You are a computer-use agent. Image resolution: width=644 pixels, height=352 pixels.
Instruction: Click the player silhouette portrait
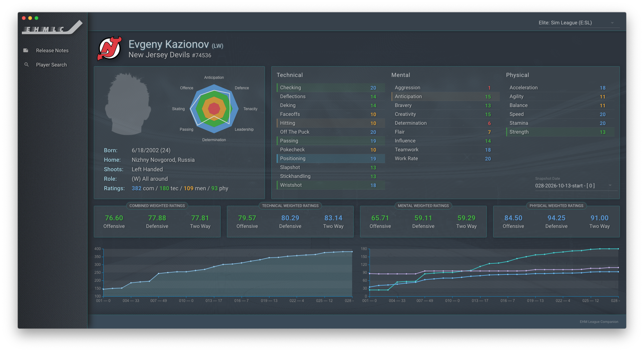pos(128,104)
